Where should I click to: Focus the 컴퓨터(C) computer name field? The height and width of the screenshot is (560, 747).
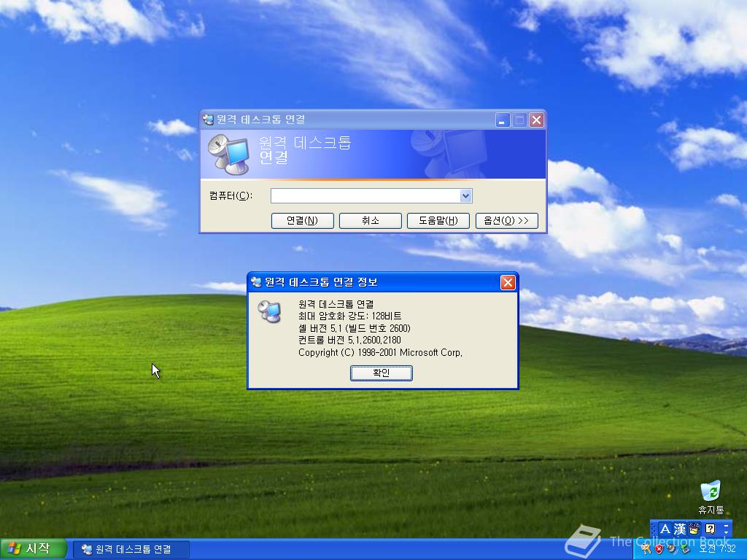coord(365,195)
